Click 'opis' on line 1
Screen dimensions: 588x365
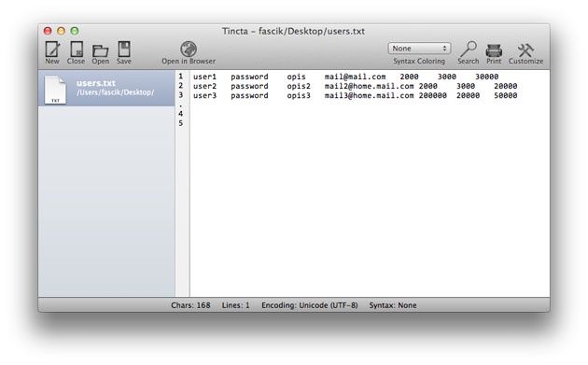(296, 77)
